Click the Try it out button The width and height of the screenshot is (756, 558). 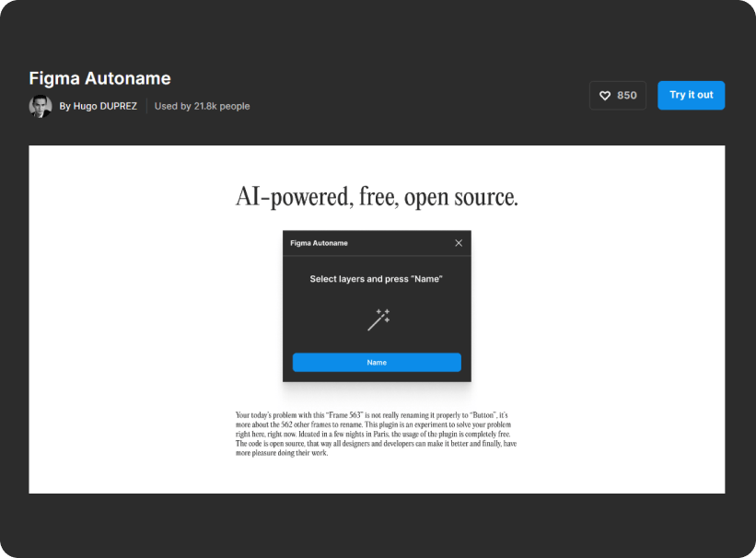click(691, 95)
